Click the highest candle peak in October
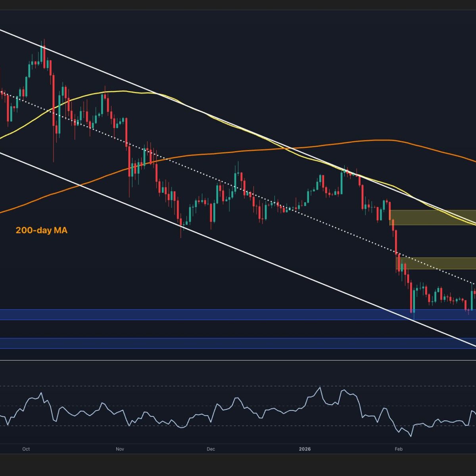This screenshot has width=476, height=476. pyautogui.click(x=44, y=41)
